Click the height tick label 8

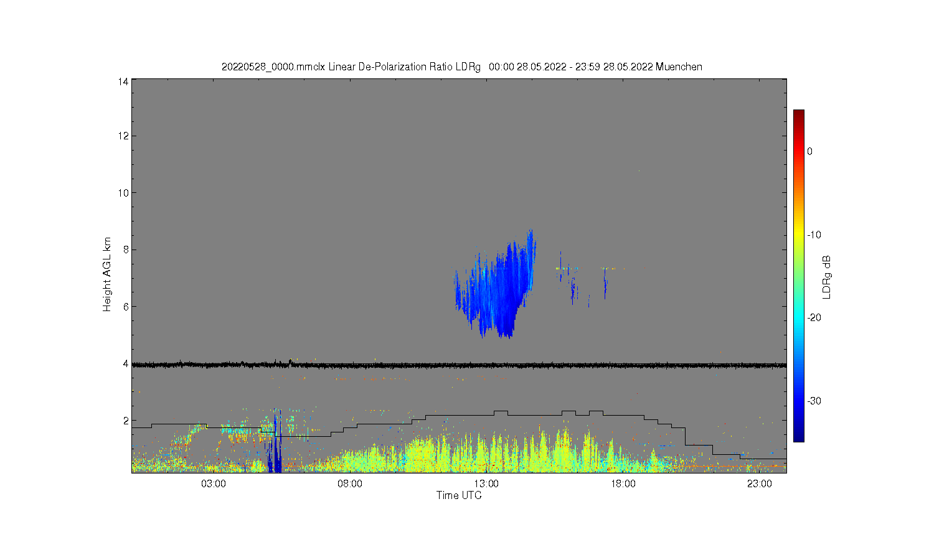coord(126,250)
